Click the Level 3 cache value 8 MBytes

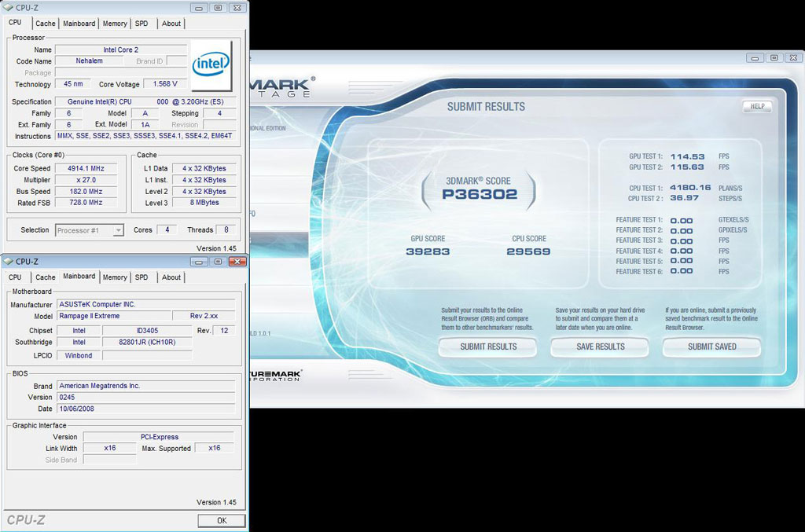tap(204, 203)
